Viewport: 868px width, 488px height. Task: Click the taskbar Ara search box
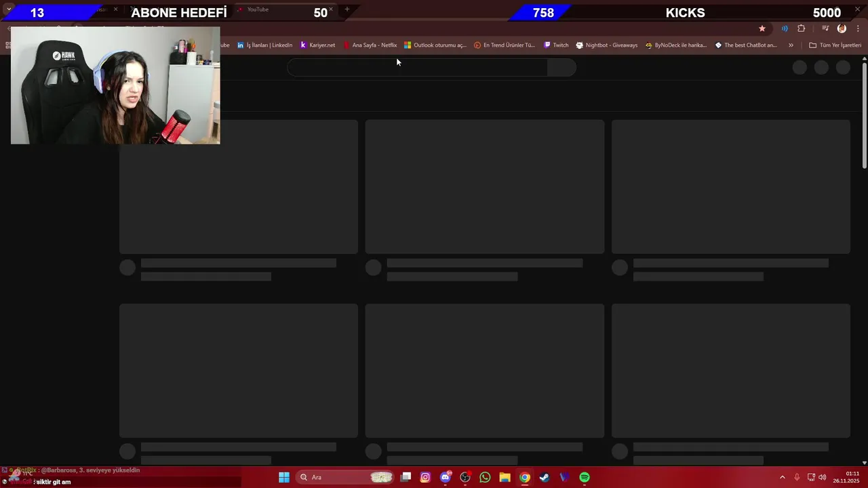345,477
